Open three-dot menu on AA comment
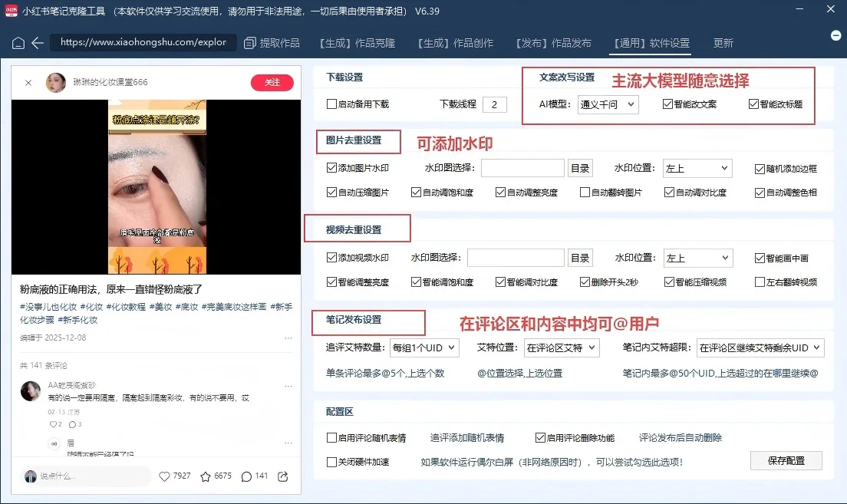847x504 pixels. click(x=288, y=386)
